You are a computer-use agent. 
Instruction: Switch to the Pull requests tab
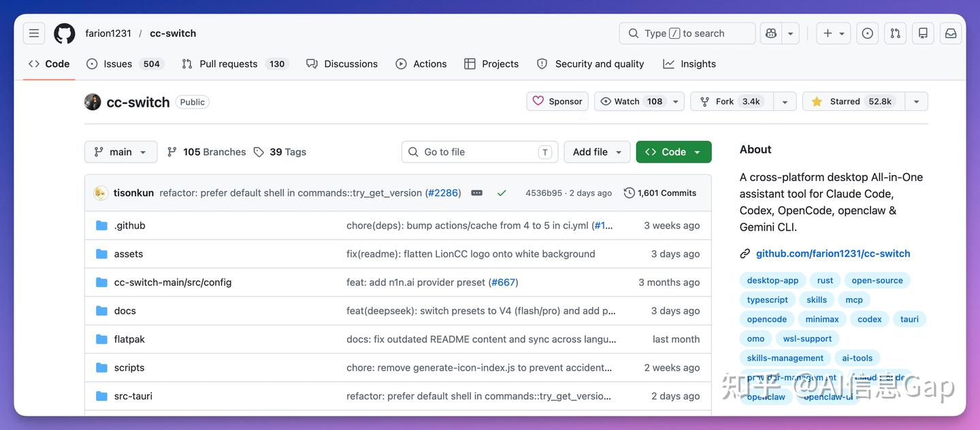(x=234, y=64)
